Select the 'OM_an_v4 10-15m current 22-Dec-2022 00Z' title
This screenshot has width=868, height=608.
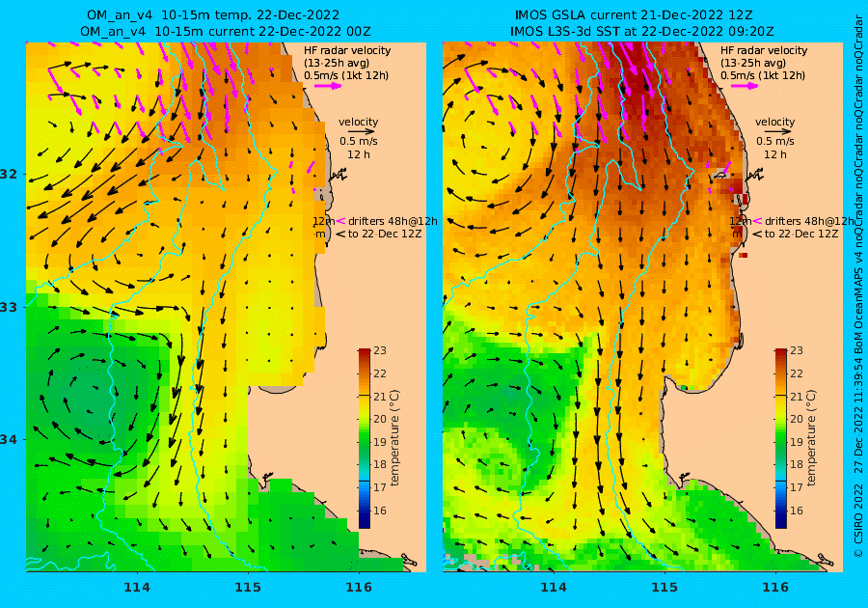pyautogui.click(x=226, y=32)
